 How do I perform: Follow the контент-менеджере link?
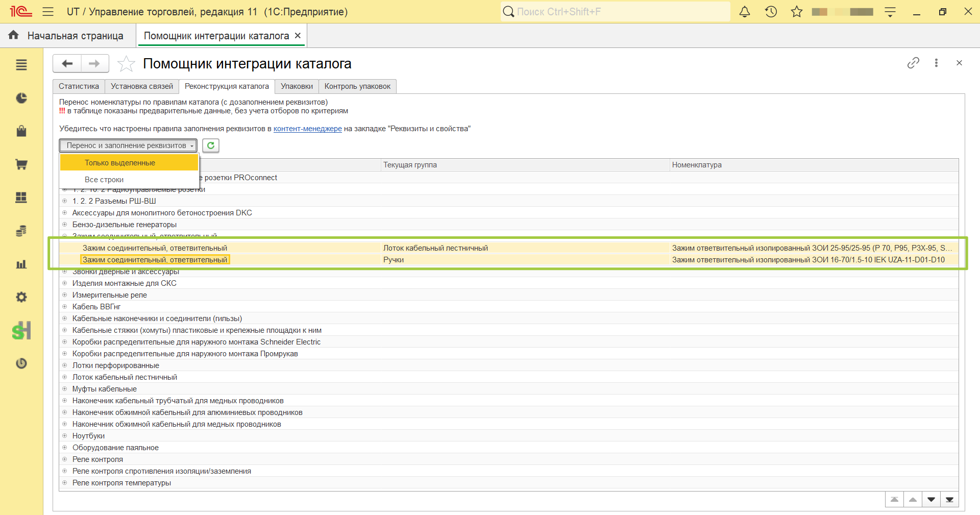click(x=308, y=129)
